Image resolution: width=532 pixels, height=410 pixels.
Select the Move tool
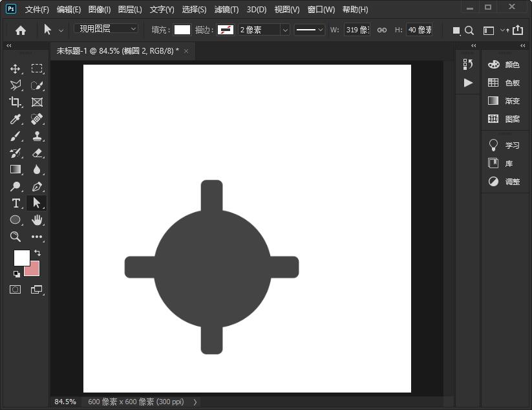tap(16, 69)
